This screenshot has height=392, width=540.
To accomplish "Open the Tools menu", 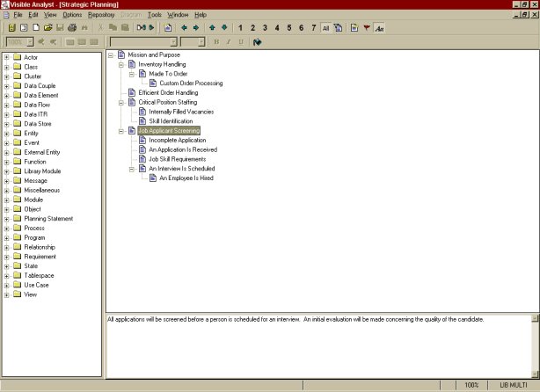I will [x=155, y=15].
